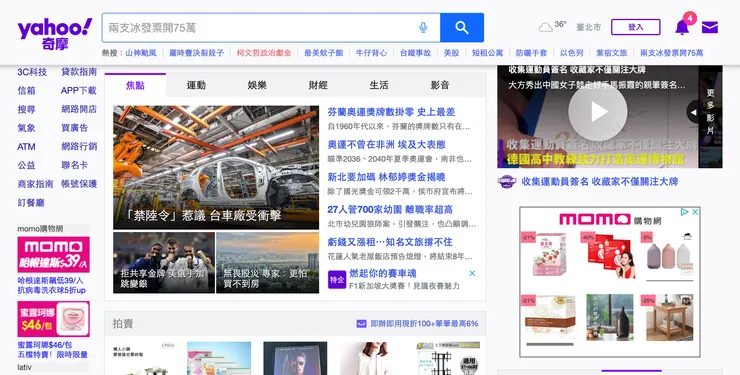Open 即辦即用現折100+筆筆最高6% link
Screen dimensions: 740x375
pyautogui.click(x=424, y=324)
